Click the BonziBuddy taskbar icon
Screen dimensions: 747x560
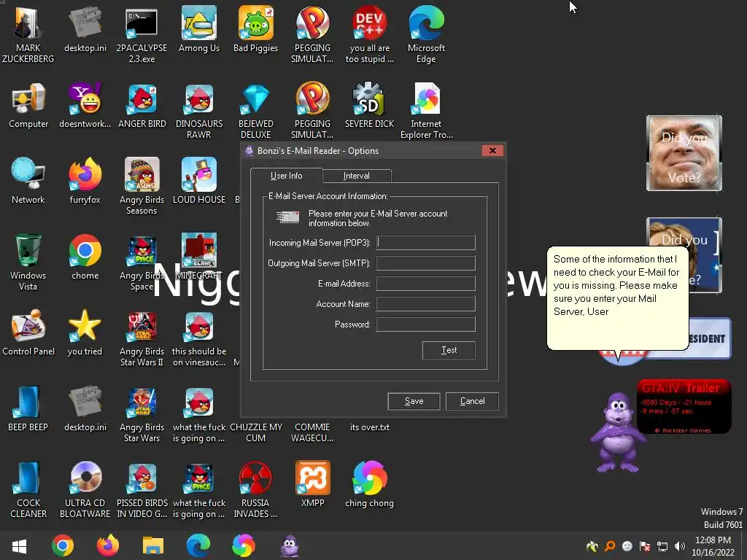click(x=290, y=545)
